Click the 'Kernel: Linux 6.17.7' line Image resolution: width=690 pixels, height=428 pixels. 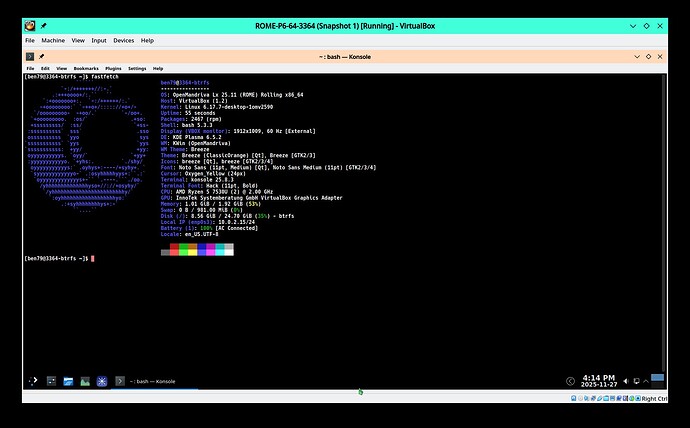217,107
